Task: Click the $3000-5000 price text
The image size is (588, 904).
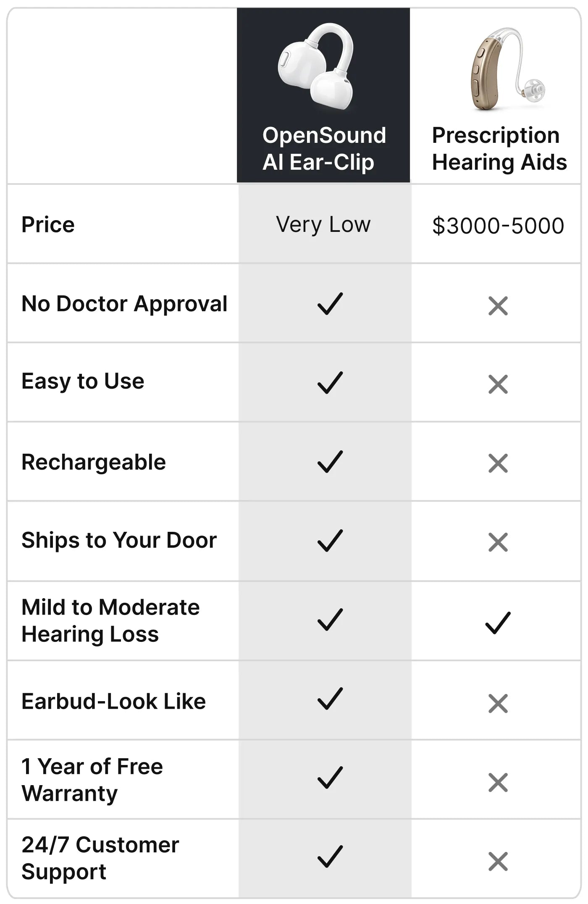Action: 498,226
